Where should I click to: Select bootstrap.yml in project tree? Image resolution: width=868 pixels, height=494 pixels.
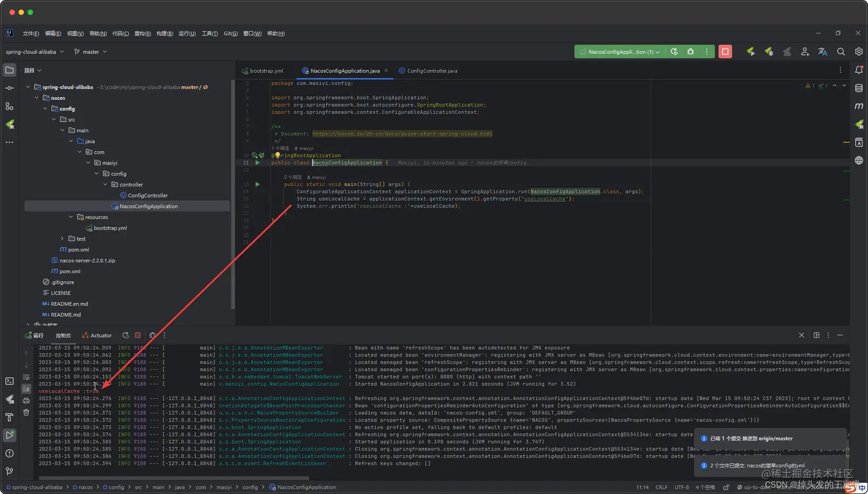pyautogui.click(x=110, y=228)
